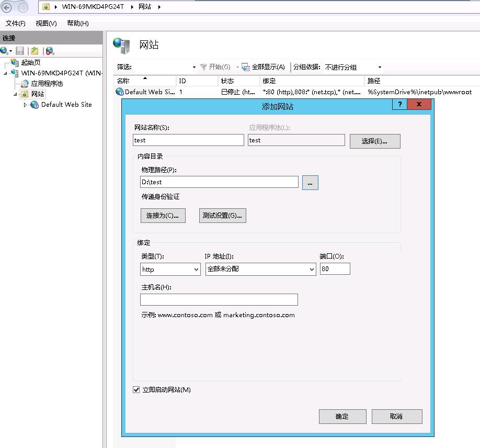This screenshot has height=448, width=480.
Task: Open the 视图 menu
Action: [45, 23]
